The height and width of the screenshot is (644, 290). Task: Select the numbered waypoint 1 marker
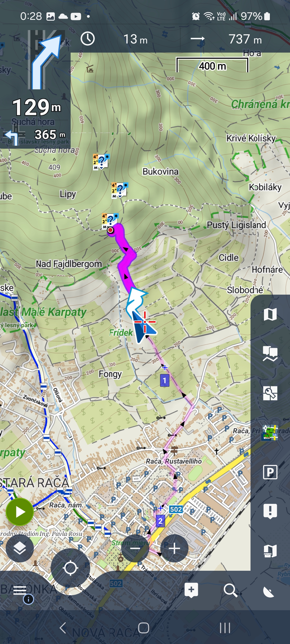(165, 380)
